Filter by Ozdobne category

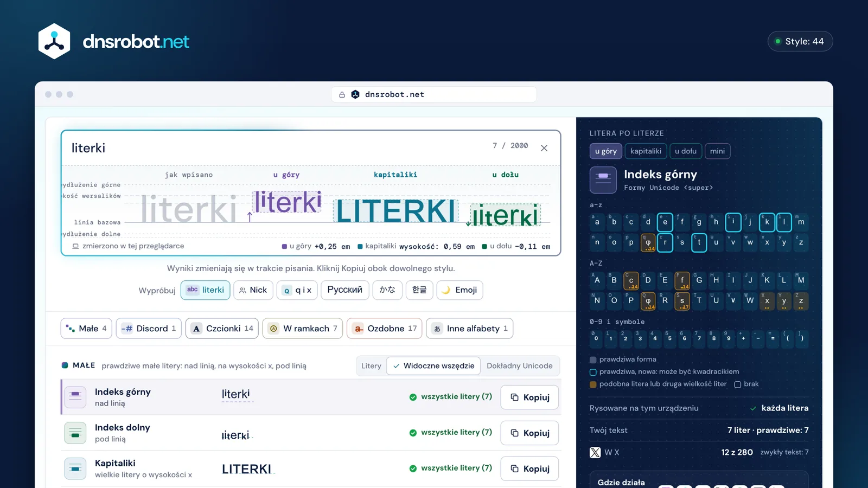point(385,329)
